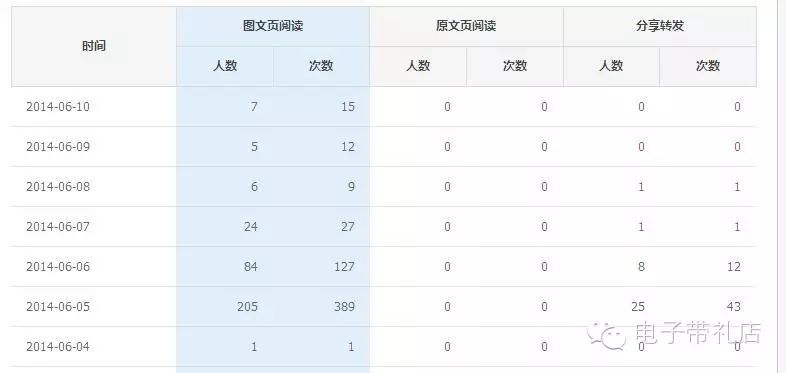Image resolution: width=786 pixels, height=373 pixels.
Task: Click reader count 5 on 2014-06-09
Action: 254,147
